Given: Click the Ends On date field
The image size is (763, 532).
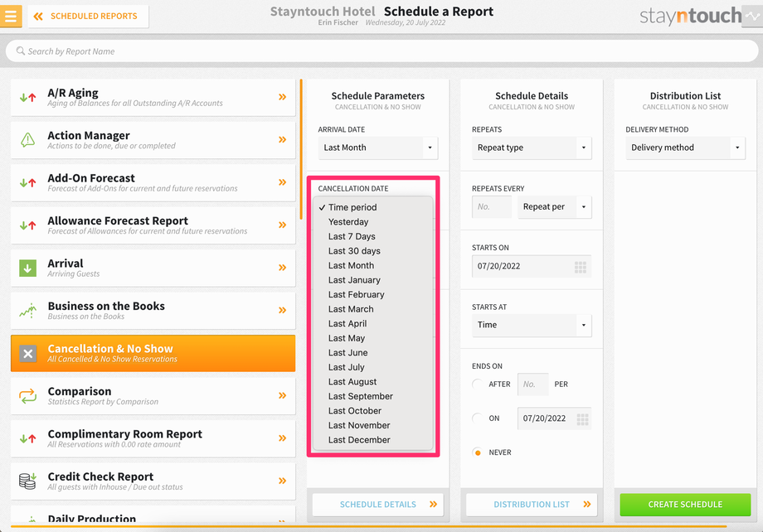Looking at the screenshot, I should pyautogui.click(x=554, y=418).
